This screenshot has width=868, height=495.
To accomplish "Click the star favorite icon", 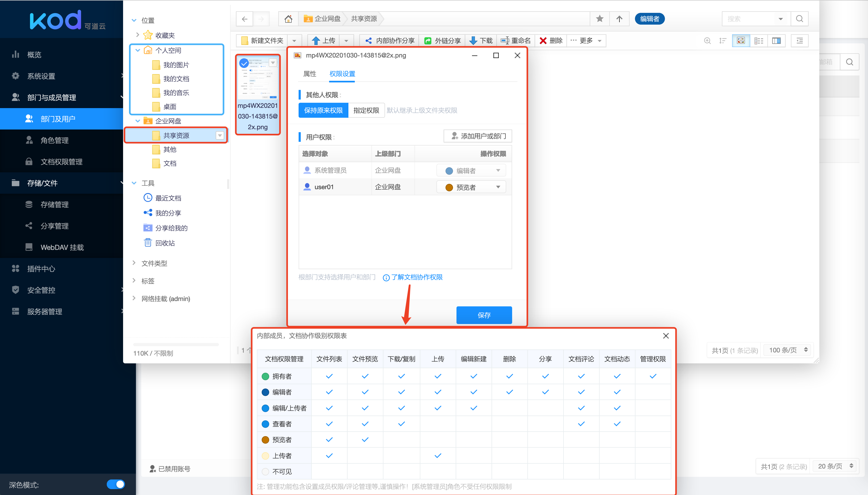I will (x=600, y=19).
